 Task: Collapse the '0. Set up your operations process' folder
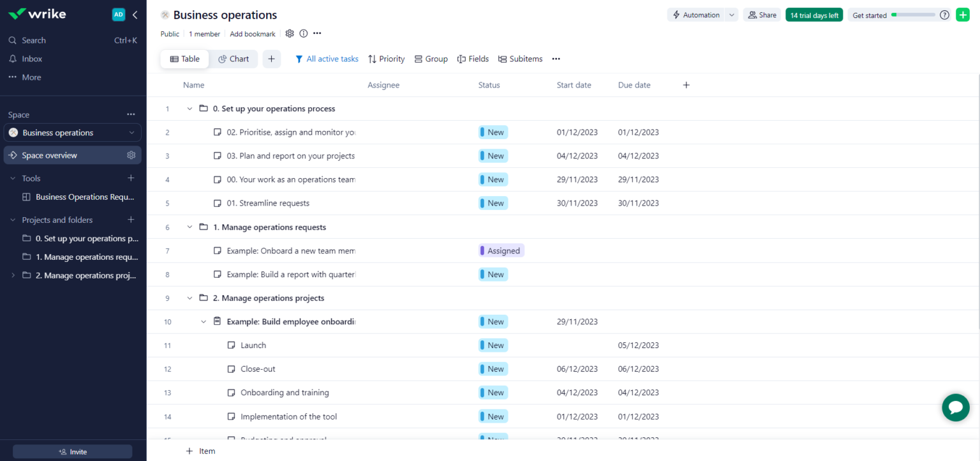[189, 109]
